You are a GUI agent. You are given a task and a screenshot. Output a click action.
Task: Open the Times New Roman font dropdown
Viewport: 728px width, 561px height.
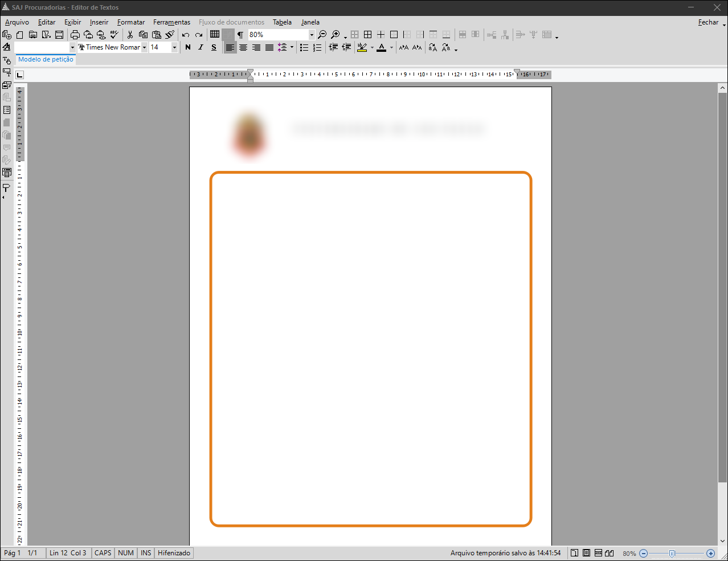(144, 47)
